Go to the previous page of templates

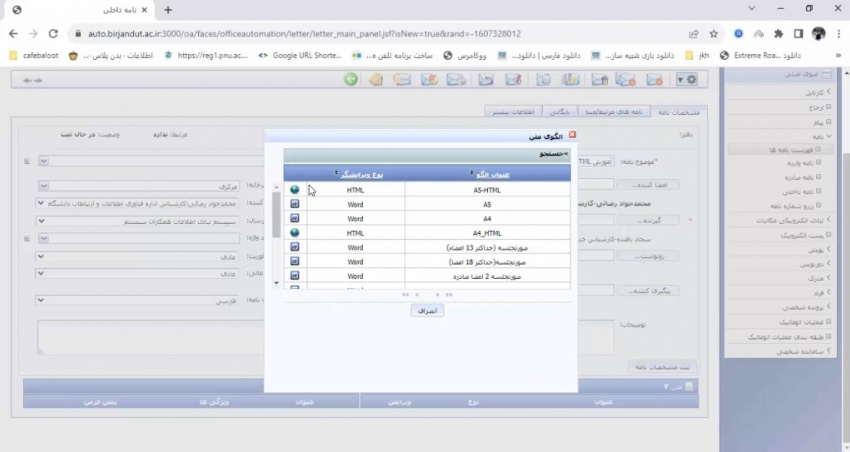coord(417,295)
